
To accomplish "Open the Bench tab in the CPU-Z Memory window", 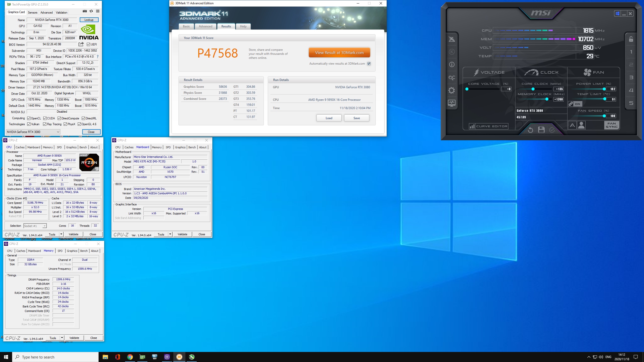I will pyautogui.click(x=84, y=251).
